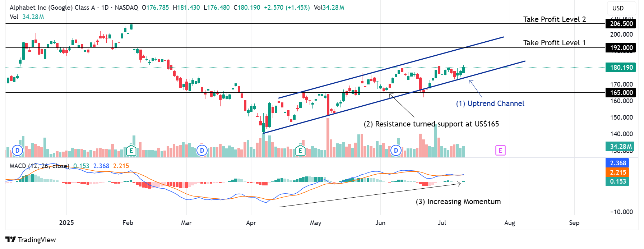Click the Feb label on time axis
The image size is (644, 249).
click(x=128, y=223)
